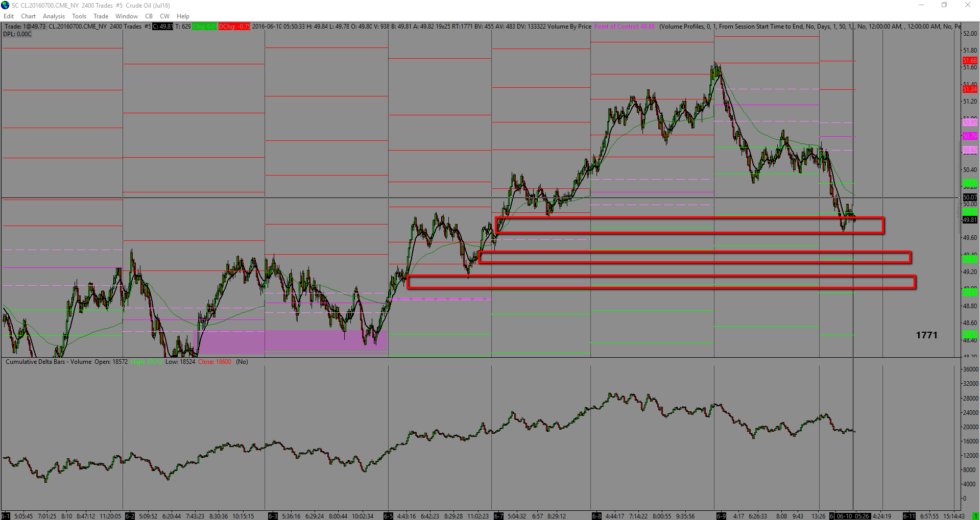Image resolution: width=980 pixels, height=520 pixels.
Task: Click the red 'Close: 18600' delta value
Action: coord(214,362)
